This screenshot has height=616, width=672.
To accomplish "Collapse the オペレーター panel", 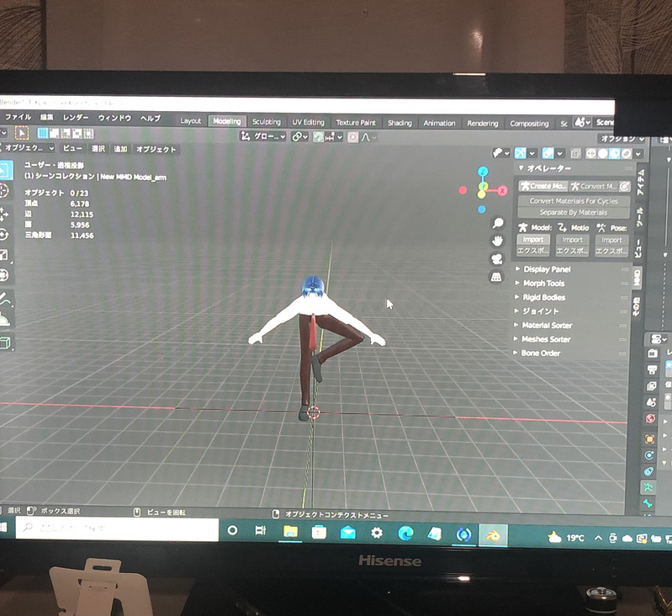I will click(x=544, y=168).
